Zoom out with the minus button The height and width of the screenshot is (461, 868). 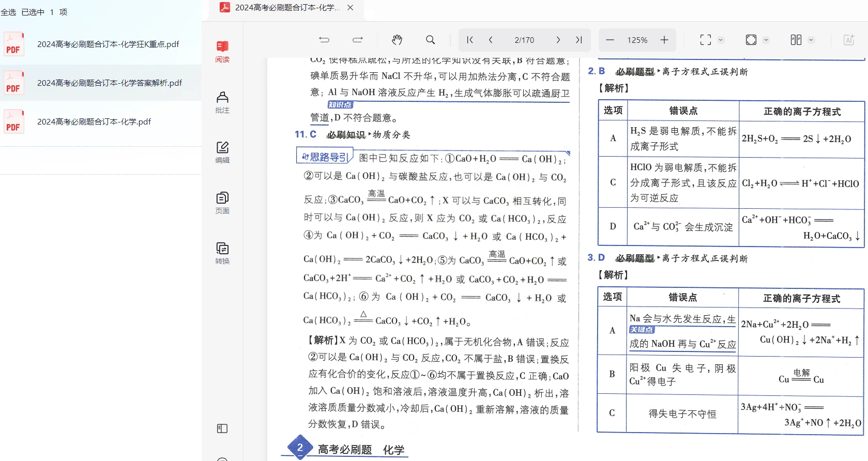pyautogui.click(x=610, y=40)
